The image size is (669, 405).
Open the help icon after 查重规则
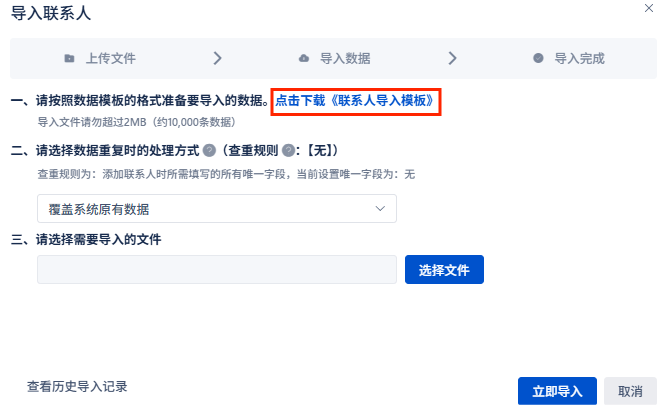pyautogui.click(x=288, y=150)
